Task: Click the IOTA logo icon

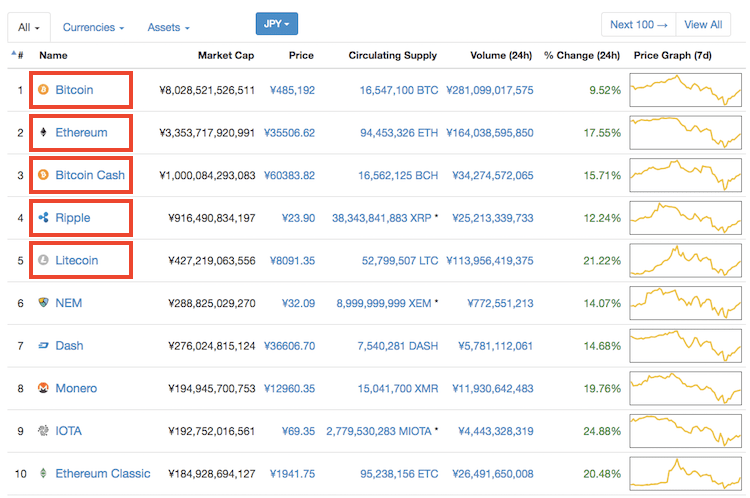Action: pos(43,431)
